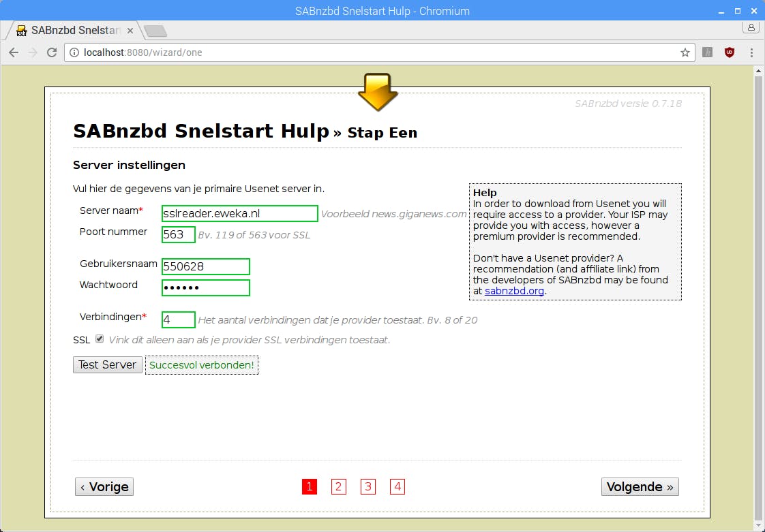Image resolution: width=765 pixels, height=532 pixels.
Task: Open the sabnzbd.org link
Action: (x=514, y=291)
